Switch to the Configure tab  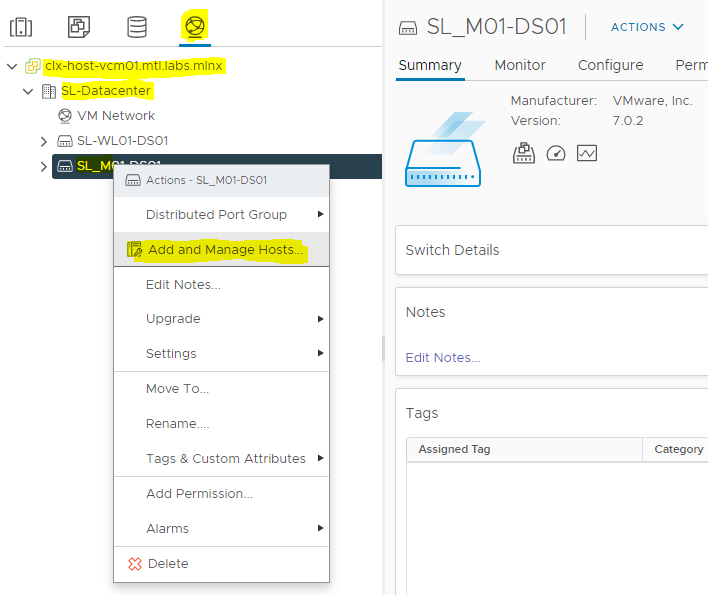point(610,65)
